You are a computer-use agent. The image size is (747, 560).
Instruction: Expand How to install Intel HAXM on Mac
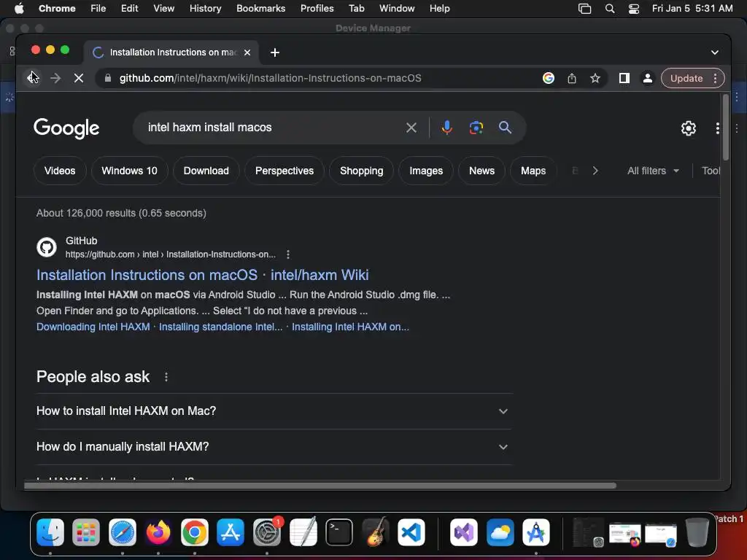[274, 411]
